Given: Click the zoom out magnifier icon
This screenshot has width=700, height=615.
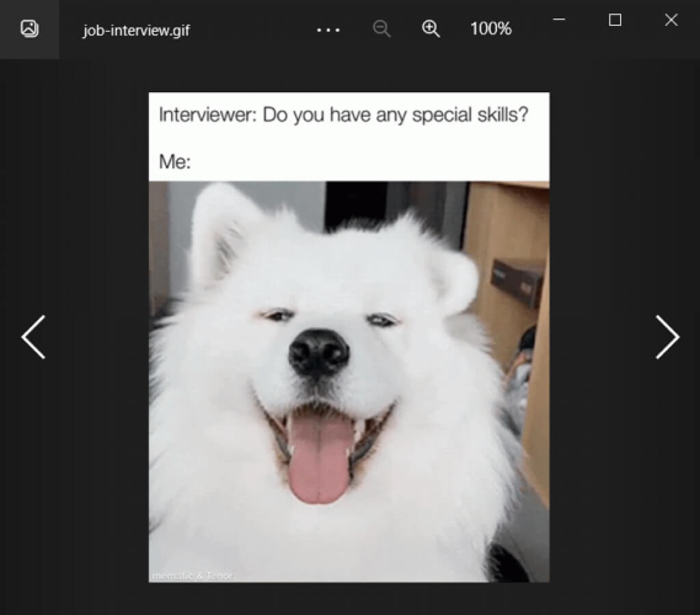Looking at the screenshot, I should 381,29.
